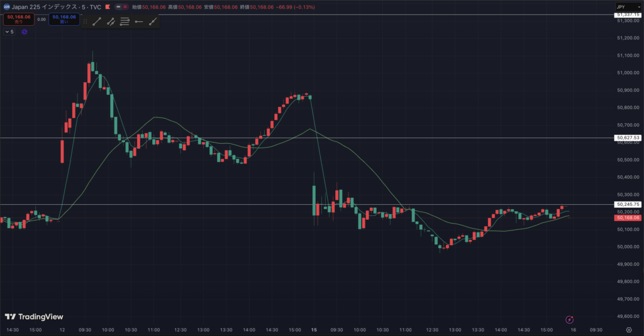Click the 51,337.15 price label on axis

tap(628, 14)
